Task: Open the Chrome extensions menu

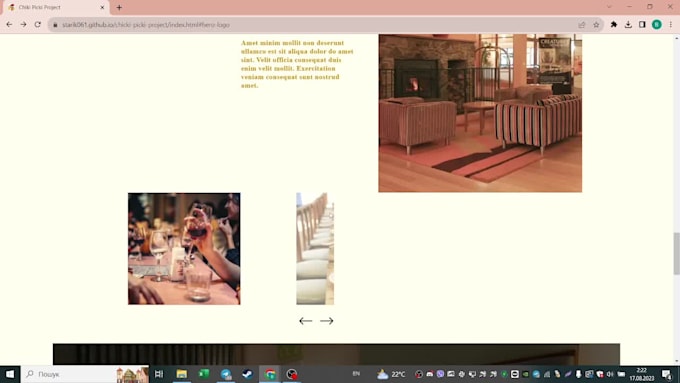Action: [614, 25]
